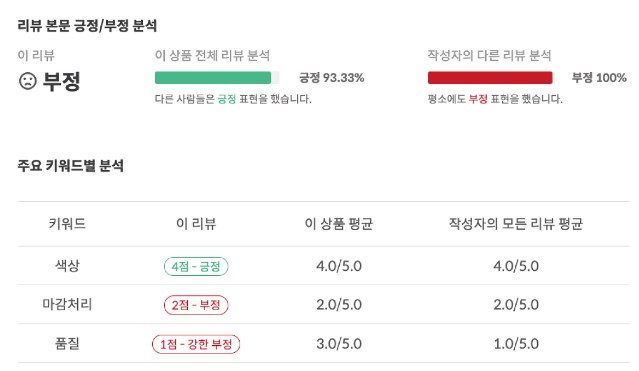Select the 4점 - 긍정 badge
This screenshot has width=639, height=371.
[x=196, y=267]
